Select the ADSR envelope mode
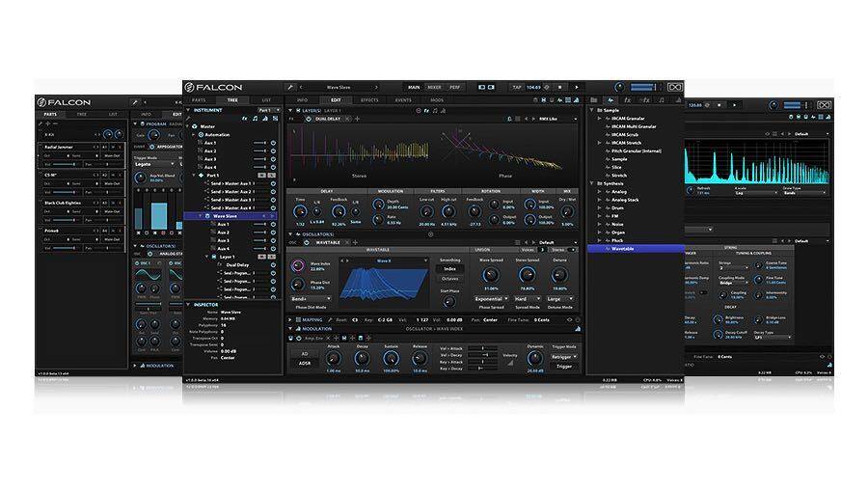 (305, 364)
